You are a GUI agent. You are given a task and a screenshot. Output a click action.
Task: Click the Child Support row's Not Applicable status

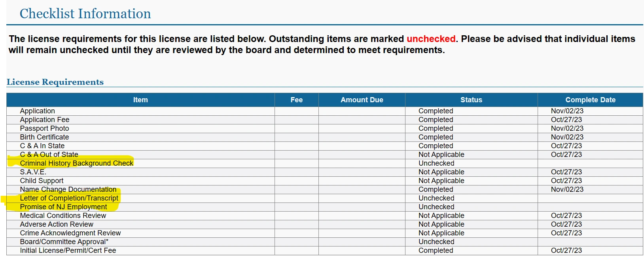click(x=441, y=181)
